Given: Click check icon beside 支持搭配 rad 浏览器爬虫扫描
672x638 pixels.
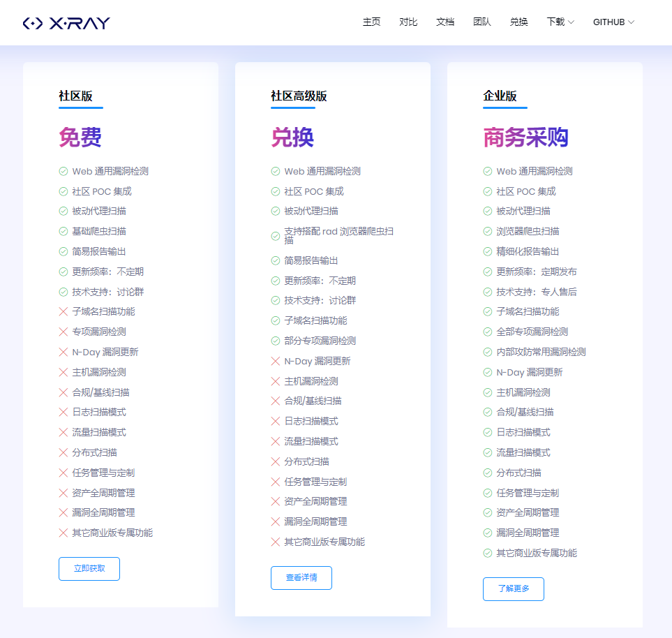Looking at the screenshot, I should (x=276, y=236).
